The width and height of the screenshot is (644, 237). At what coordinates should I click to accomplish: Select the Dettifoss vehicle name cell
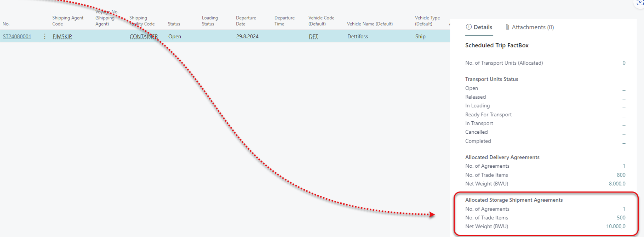[358, 36]
